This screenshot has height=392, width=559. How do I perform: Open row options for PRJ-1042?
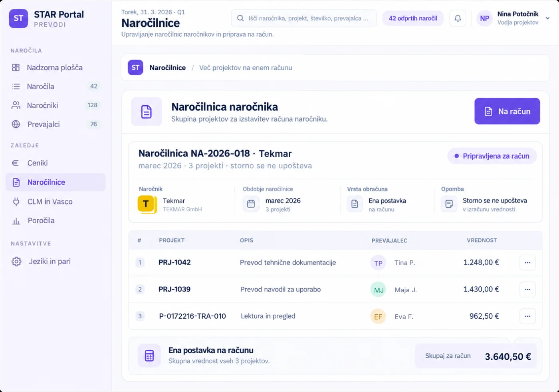coord(527,262)
